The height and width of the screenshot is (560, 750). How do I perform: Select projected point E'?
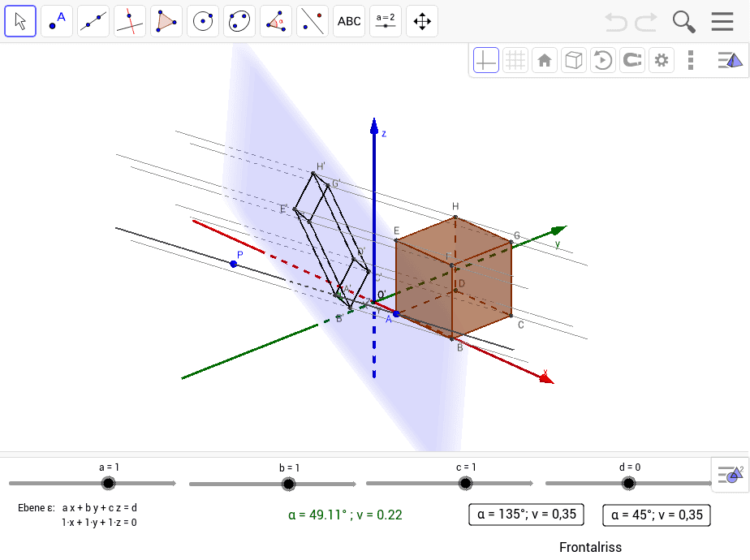coord(295,209)
